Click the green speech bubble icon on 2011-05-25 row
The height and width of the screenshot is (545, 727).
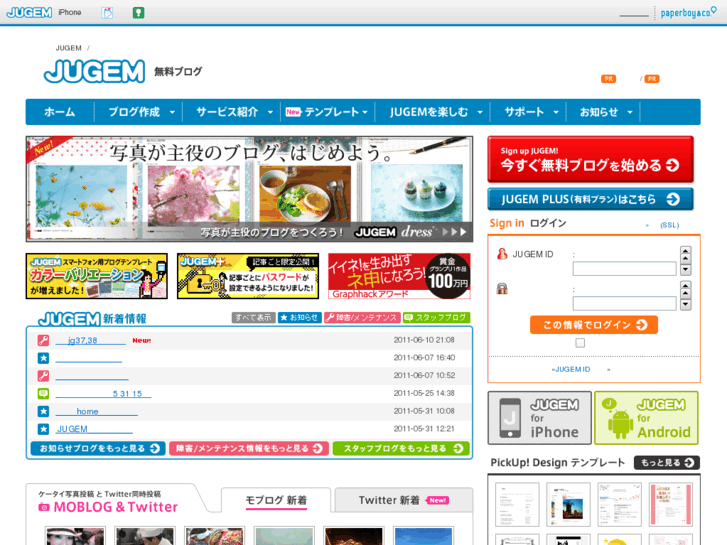(43, 393)
